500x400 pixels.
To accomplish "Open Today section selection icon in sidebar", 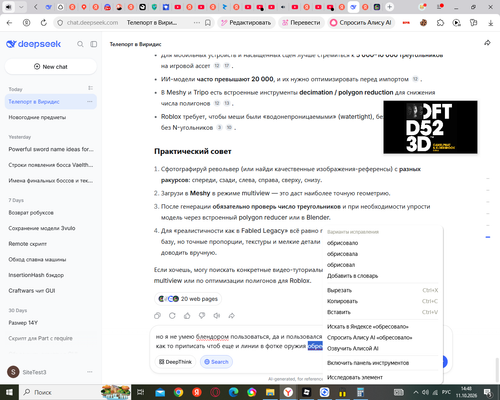I will click(x=90, y=88).
